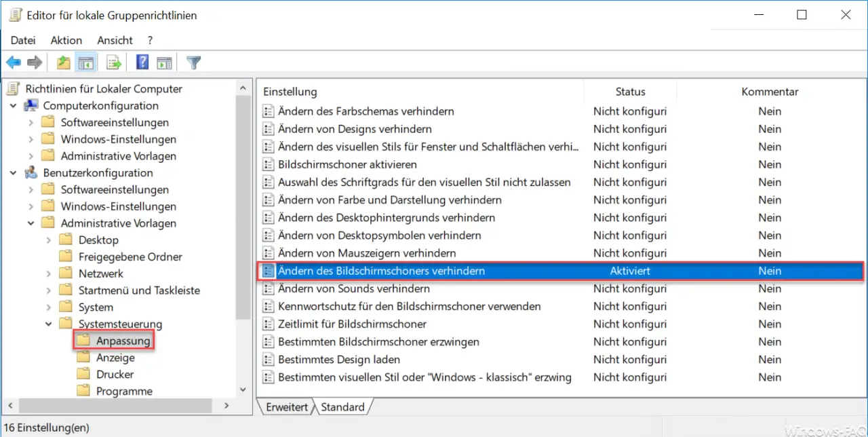The height and width of the screenshot is (437, 868).
Task: Click the Benutzerkonfiguration user icon
Action: pyautogui.click(x=31, y=172)
